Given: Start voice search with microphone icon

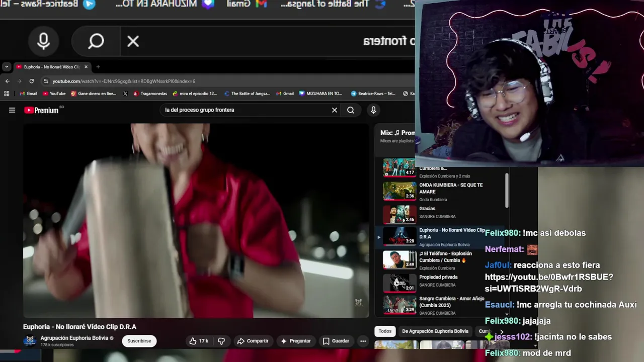Looking at the screenshot, I should (x=373, y=110).
